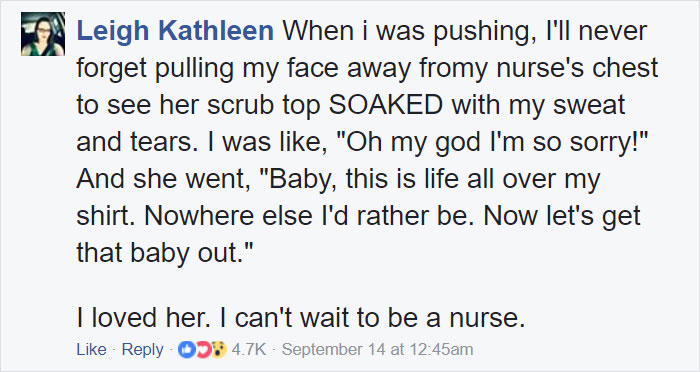This screenshot has height=372, width=700.
Task: Click the Like link under the comment
Action: pyautogui.click(x=92, y=349)
